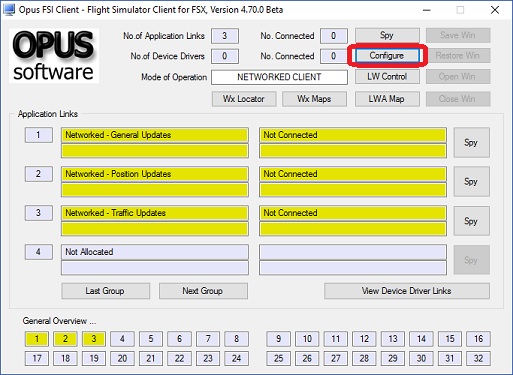Click the Mode of Operation NETWORKED CLIENT field
Viewport: 513px width, 375px height.
[x=279, y=77]
